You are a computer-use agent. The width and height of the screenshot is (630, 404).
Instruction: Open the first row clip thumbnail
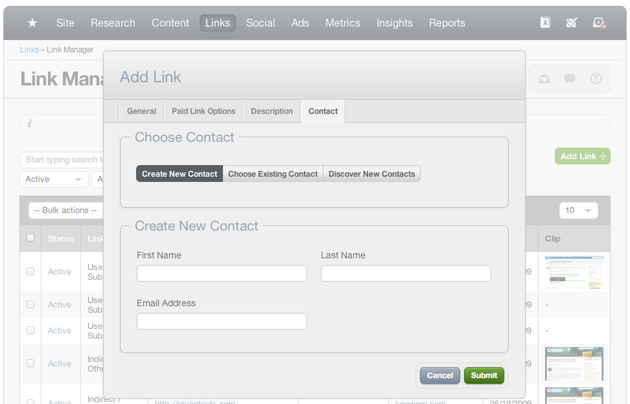[x=574, y=271]
